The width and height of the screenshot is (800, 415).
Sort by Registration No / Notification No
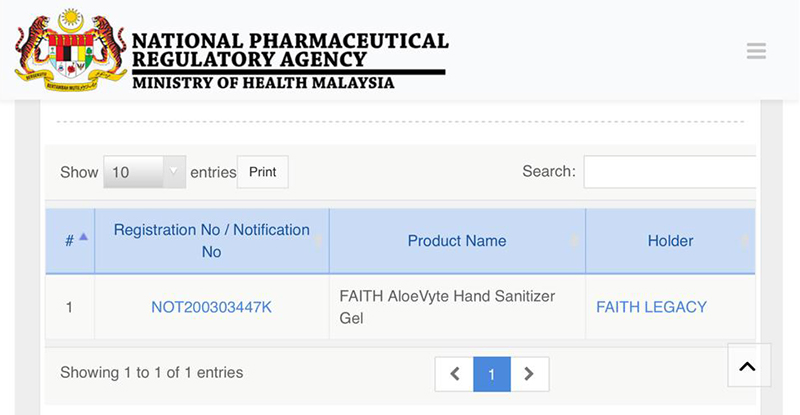click(211, 241)
